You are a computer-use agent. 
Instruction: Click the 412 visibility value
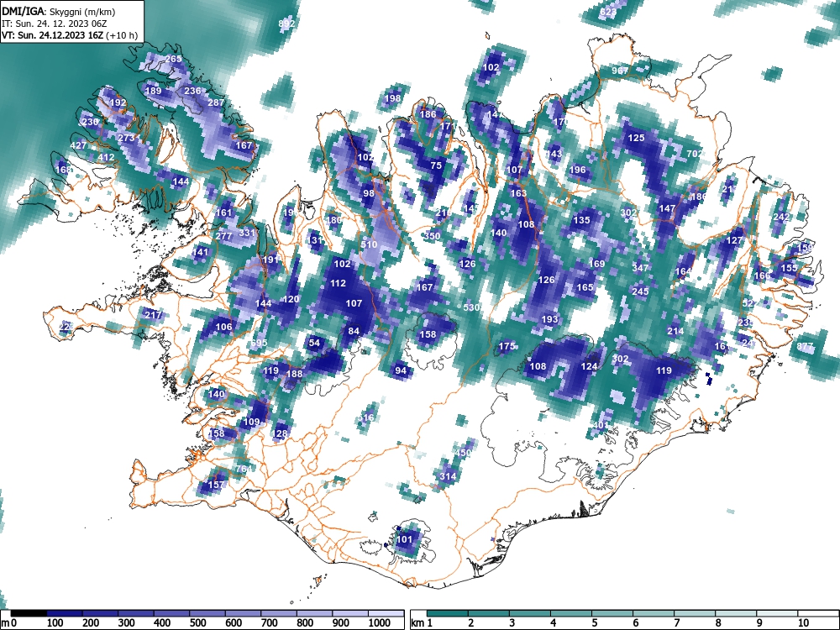tap(106, 158)
